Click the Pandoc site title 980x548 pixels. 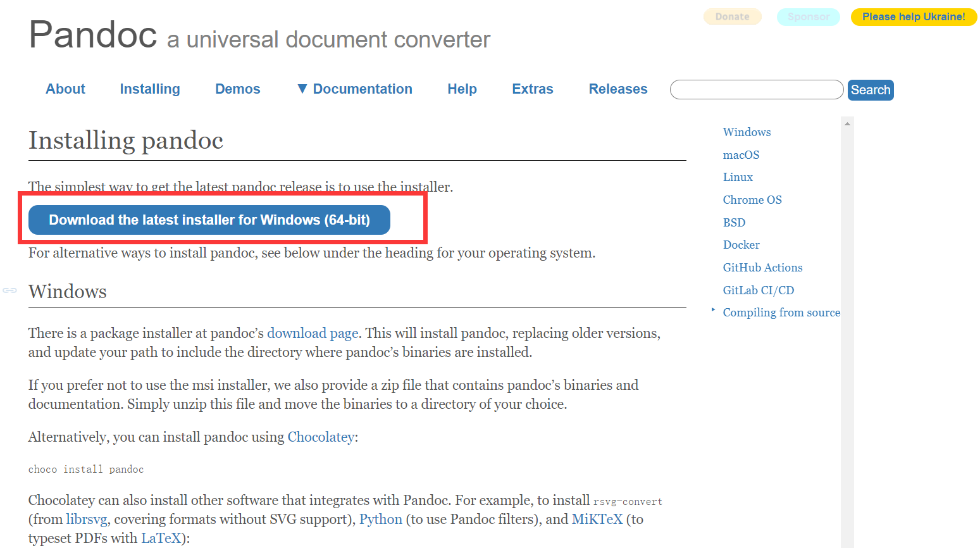tap(93, 34)
